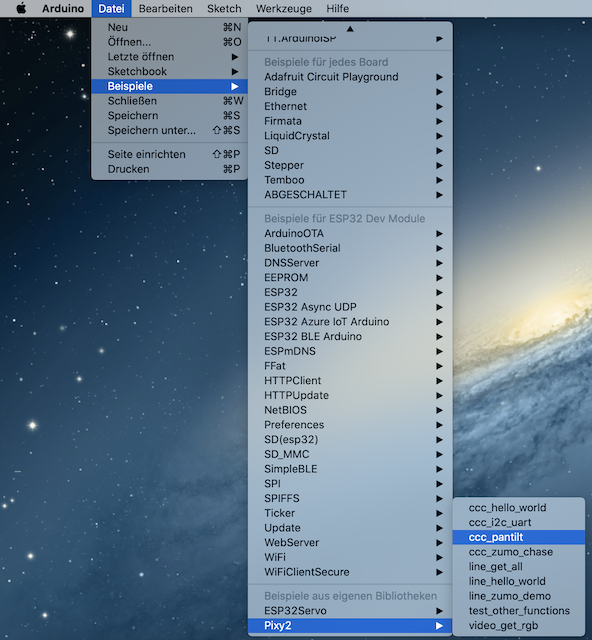Choose Drucken from the Datei menu
This screenshot has height=640, width=592.
click(x=169, y=169)
